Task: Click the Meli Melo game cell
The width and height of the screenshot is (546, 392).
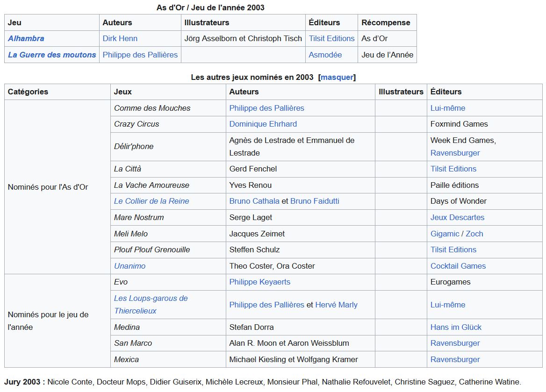Action: pyautogui.click(x=168, y=234)
